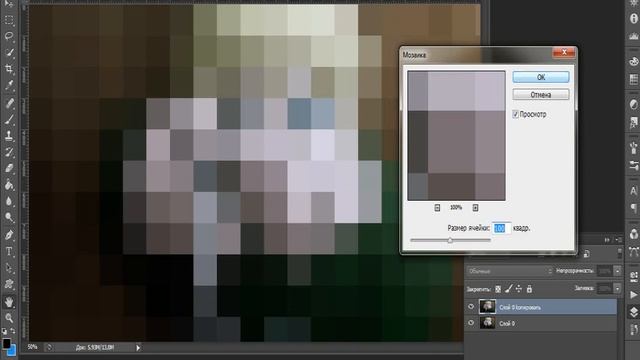The height and width of the screenshot is (360, 640).
Task: Select the Clone Stamp tool
Action: (x=9, y=136)
